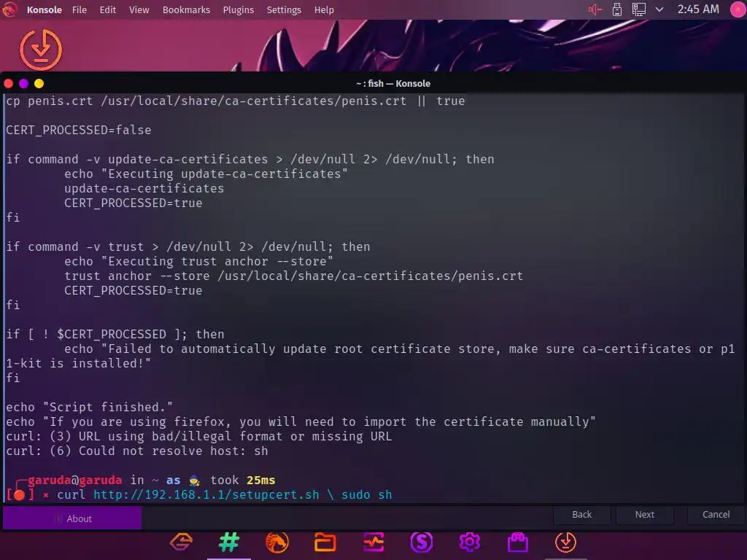Viewport: 747px width, 560px height.
Task: Open the green hash terminal dock icon
Action: [x=229, y=542]
